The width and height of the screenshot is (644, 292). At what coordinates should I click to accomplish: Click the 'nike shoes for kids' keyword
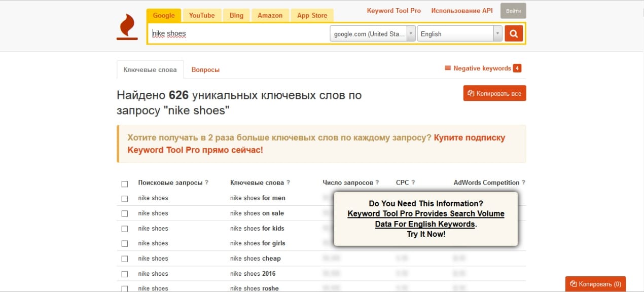point(257,228)
